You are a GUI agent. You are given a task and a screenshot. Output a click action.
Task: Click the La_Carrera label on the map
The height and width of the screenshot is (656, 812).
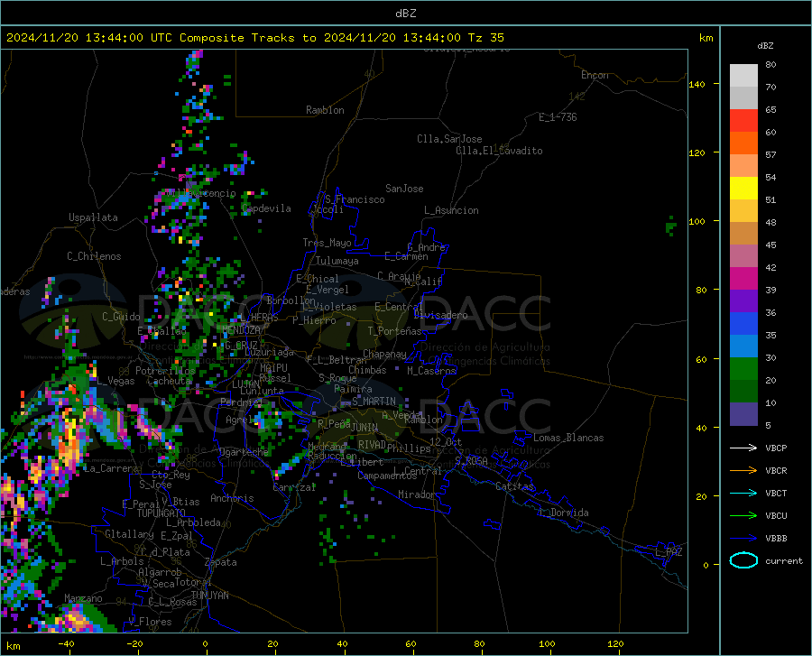coord(111,468)
